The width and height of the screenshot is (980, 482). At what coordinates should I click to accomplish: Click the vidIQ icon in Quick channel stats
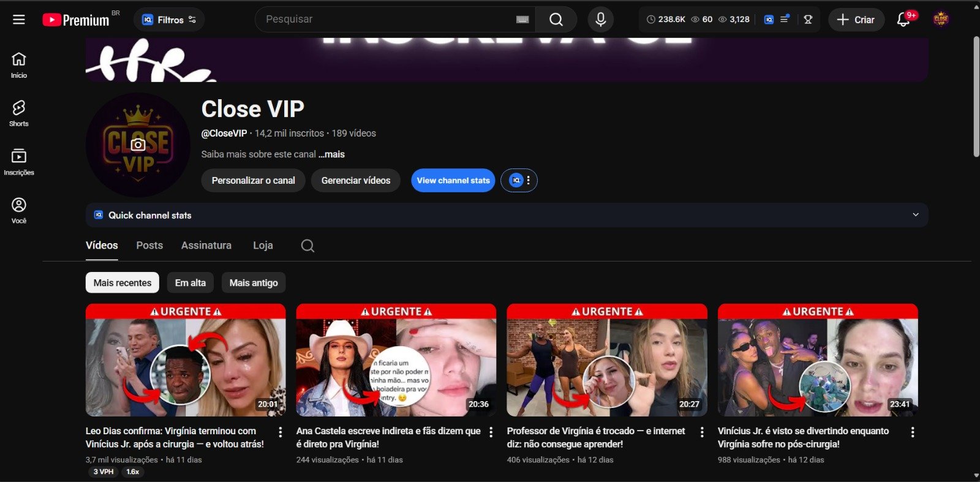98,215
